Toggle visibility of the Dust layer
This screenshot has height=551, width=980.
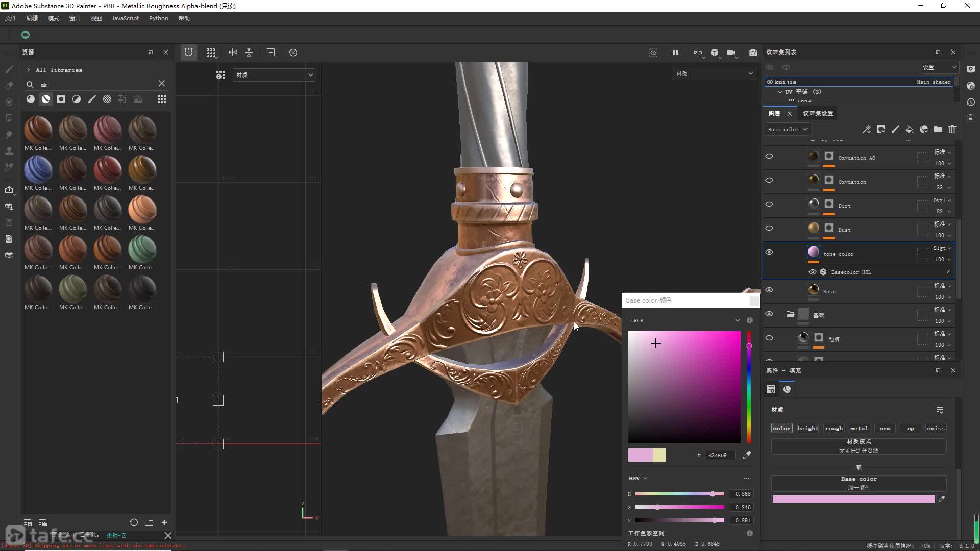769,228
